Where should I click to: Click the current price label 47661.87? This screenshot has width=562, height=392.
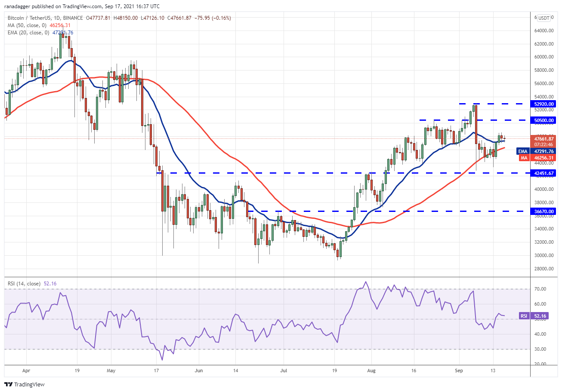point(544,139)
